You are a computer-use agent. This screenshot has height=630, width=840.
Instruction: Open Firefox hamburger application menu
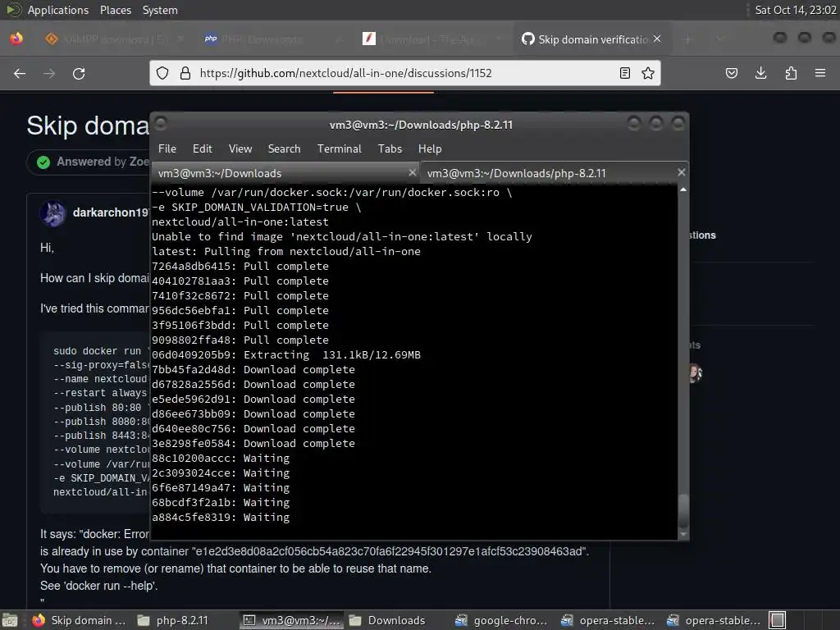point(820,73)
